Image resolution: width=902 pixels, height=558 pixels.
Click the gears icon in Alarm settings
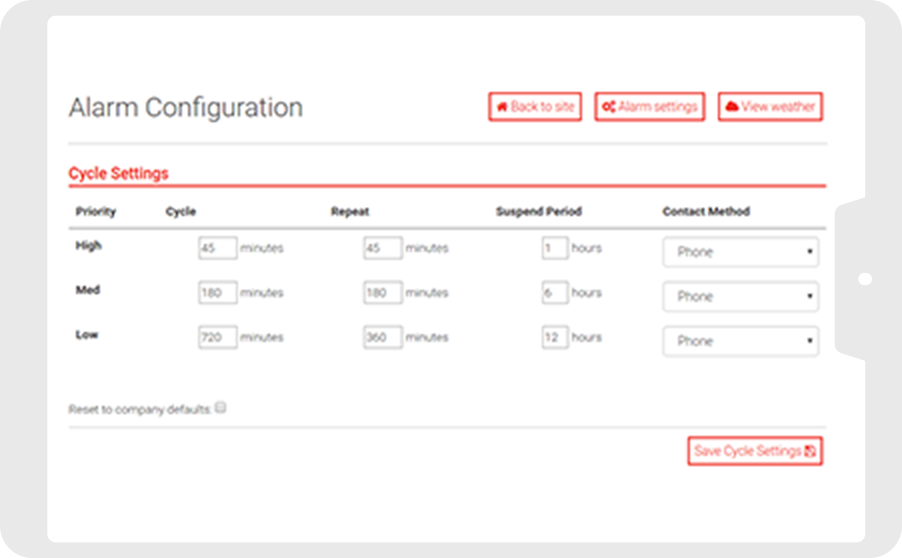coord(609,107)
